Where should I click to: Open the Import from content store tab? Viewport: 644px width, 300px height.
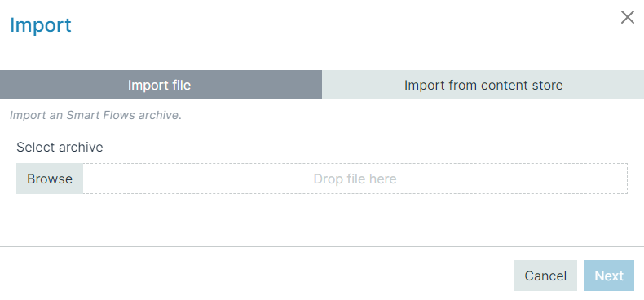tap(483, 85)
